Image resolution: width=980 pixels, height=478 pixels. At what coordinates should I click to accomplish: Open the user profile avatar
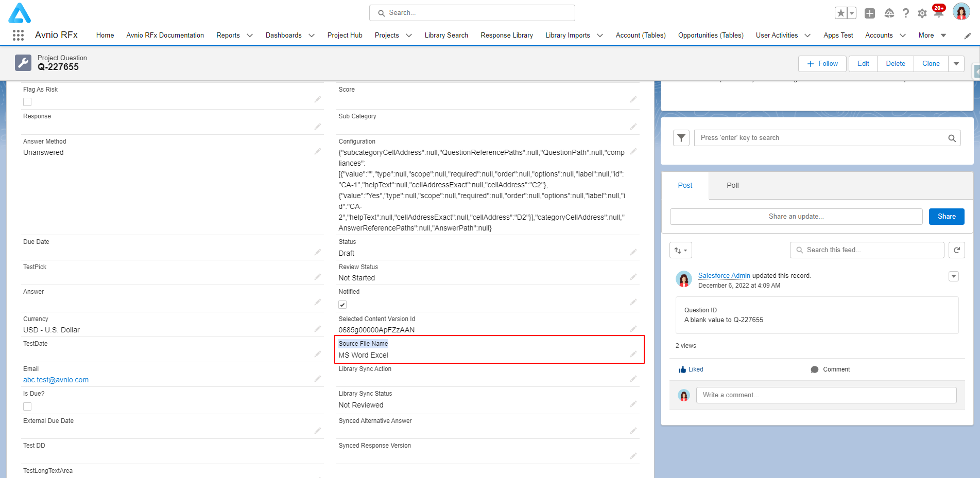[x=961, y=12]
